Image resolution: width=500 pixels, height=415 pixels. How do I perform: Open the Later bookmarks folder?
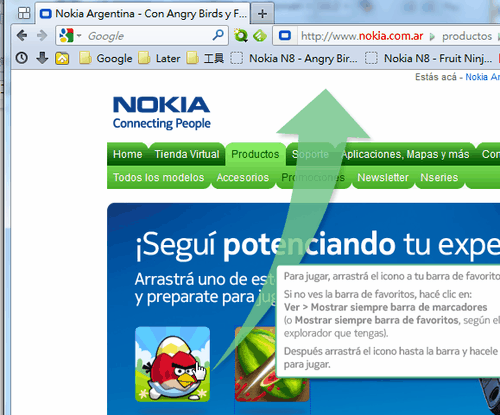(159, 58)
